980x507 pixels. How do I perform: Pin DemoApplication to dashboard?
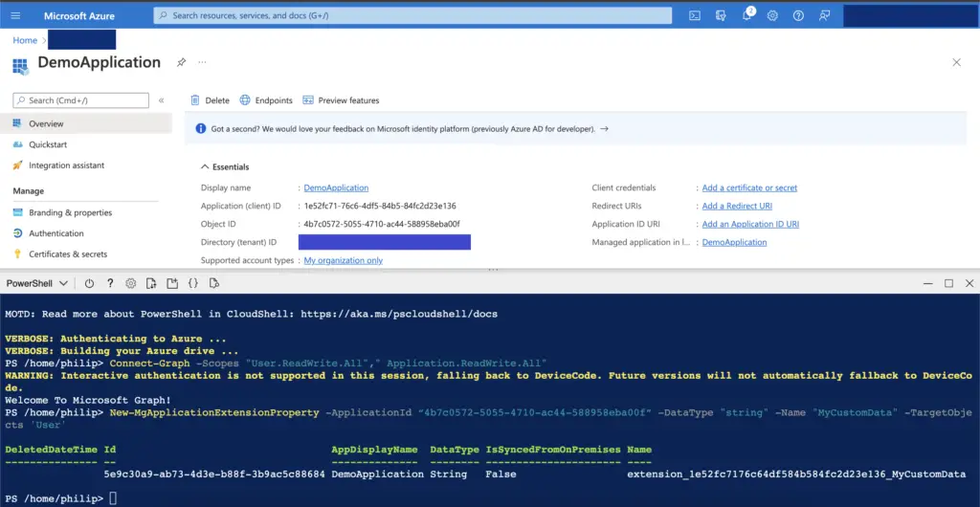[x=181, y=62]
